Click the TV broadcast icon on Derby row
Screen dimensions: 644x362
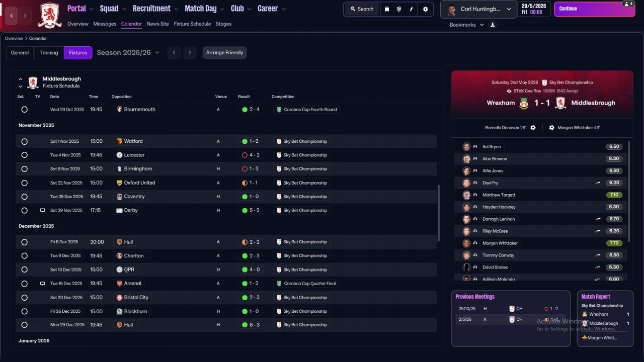point(43,210)
